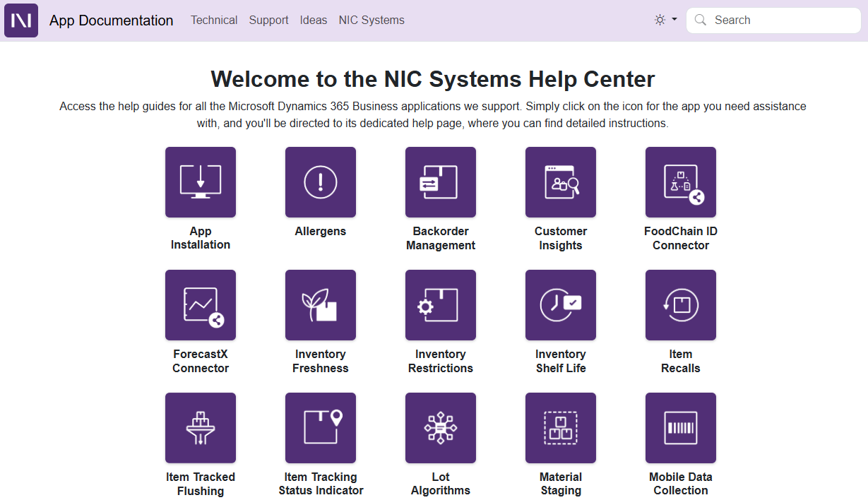This screenshot has width=868, height=500.
Task: Open the Technical menu item
Action: tap(214, 20)
